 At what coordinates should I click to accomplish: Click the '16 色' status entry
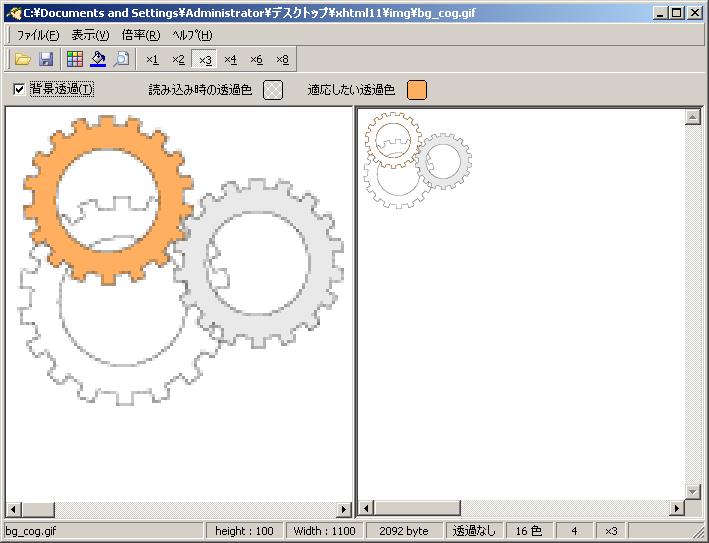click(529, 531)
